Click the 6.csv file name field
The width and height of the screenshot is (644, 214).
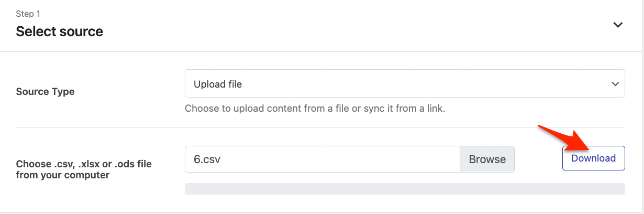[x=322, y=159]
